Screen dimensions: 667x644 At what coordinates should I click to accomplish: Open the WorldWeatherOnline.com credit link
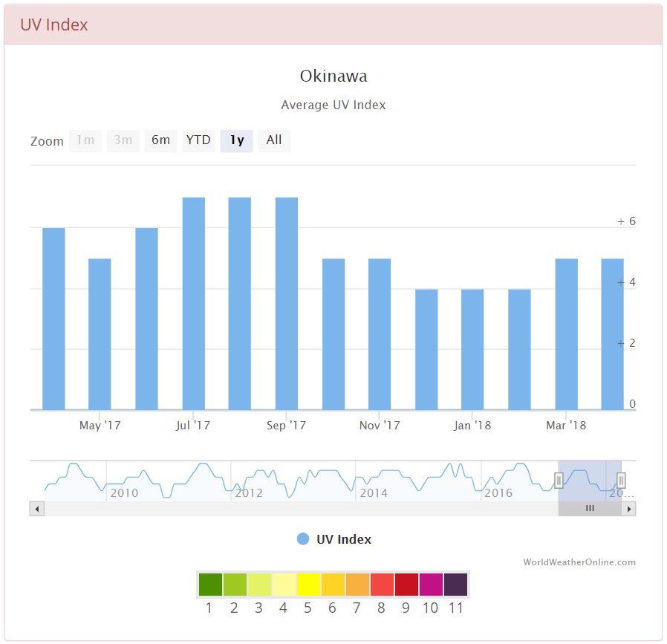coord(579,562)
